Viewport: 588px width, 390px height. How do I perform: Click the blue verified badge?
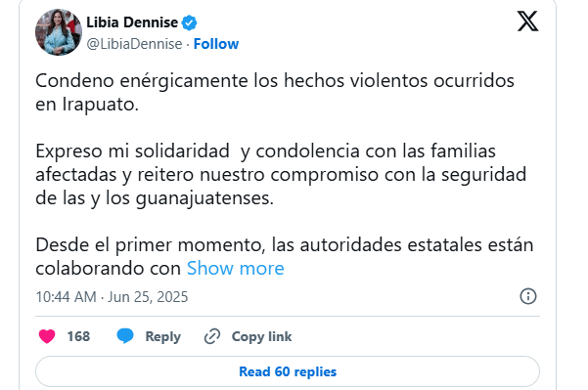coord(190,22)
